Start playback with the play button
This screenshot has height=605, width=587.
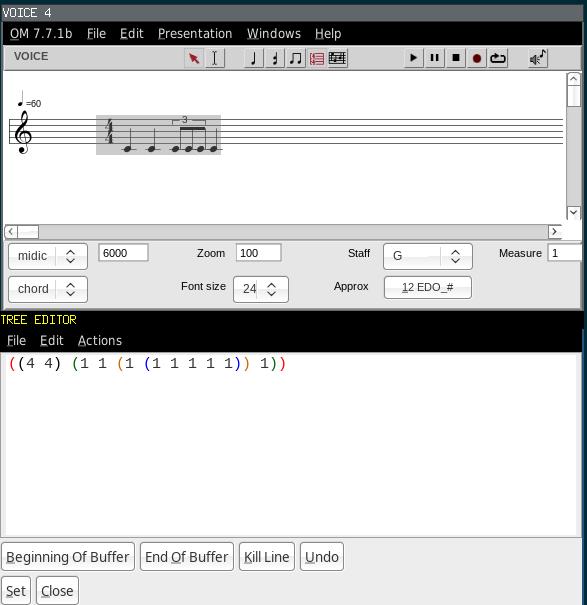point(413,58)
